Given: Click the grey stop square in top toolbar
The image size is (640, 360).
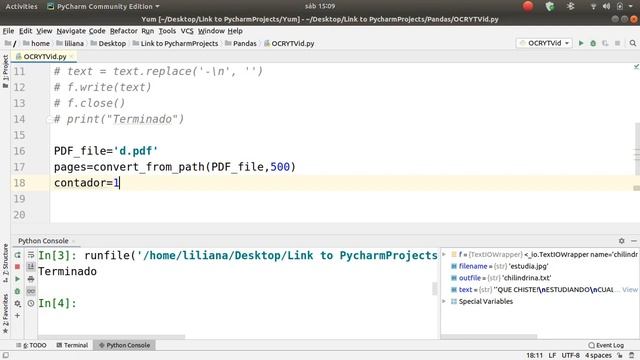Looking at the screenshot, I should pyautogui.click(x=617, y=43).
